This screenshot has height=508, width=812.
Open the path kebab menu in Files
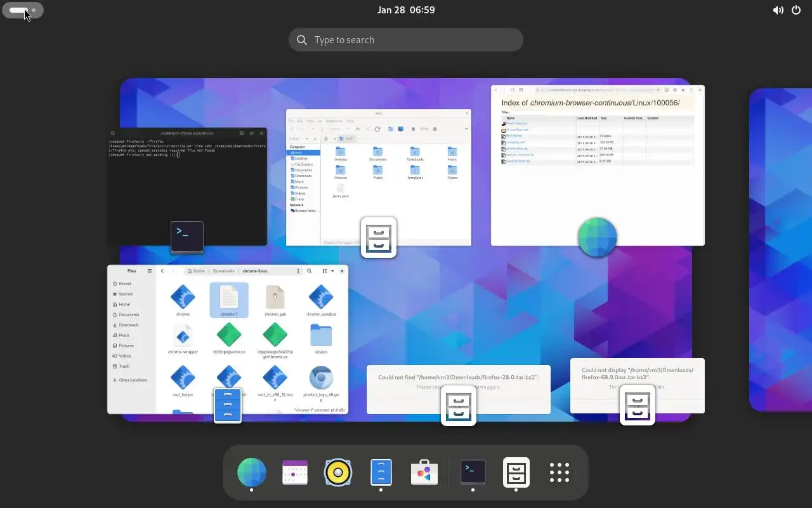(298, 271)
